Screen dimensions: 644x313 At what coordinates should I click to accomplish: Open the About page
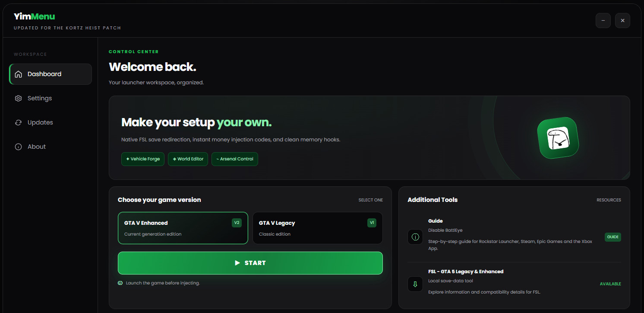click(51, 147)
